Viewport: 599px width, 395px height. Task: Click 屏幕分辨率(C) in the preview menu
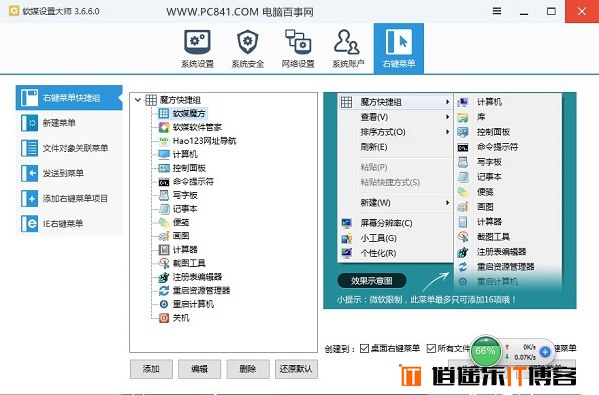click(386, 223)
